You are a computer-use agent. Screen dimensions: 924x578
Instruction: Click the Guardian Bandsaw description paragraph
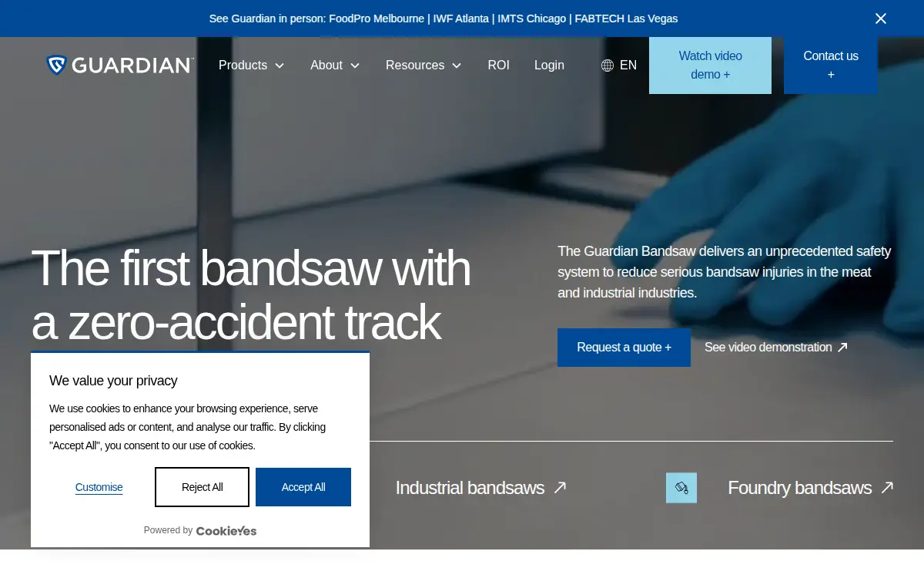[725, 272]
